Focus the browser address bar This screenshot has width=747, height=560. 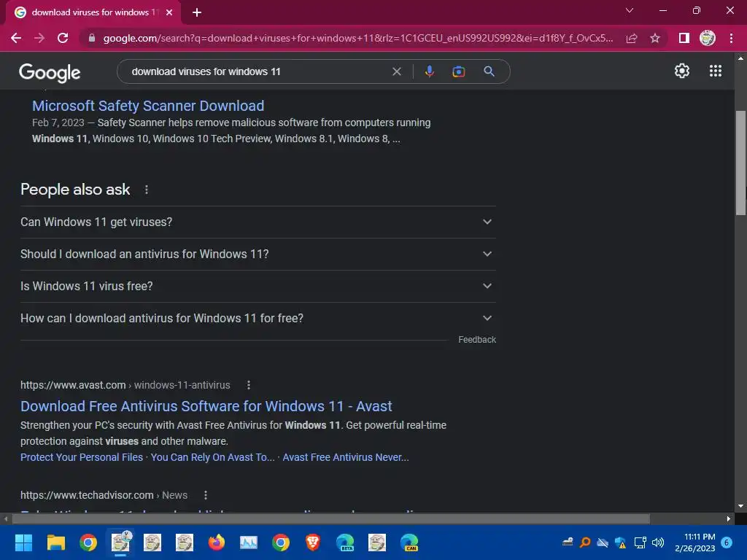(357, 38)
